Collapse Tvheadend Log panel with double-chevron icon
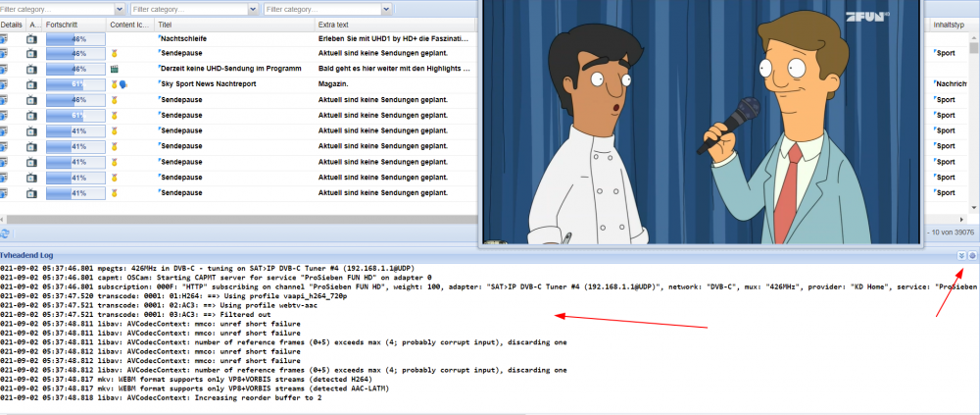The width and height of the screenshot is (980, 415). click(962, 256)
